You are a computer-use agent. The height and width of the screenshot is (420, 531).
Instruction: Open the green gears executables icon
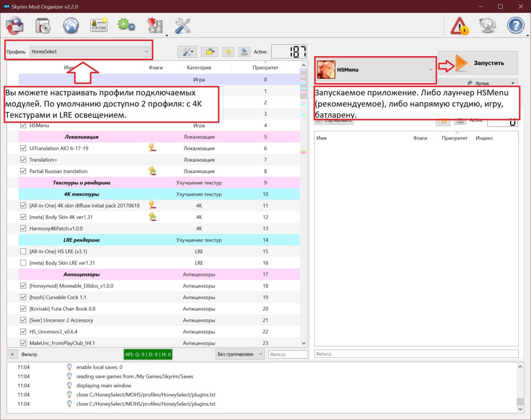point(126,25)
